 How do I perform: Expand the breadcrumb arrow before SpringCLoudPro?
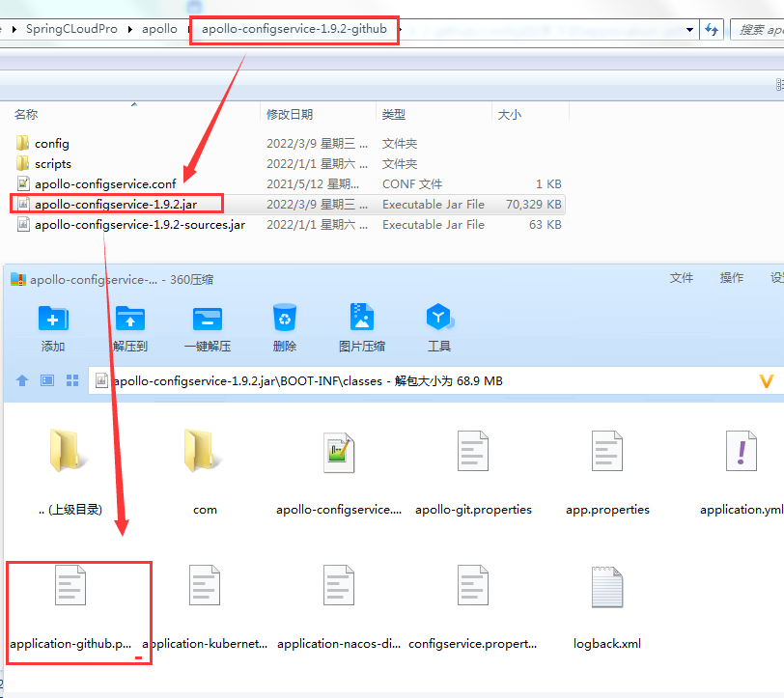point(14,30)
